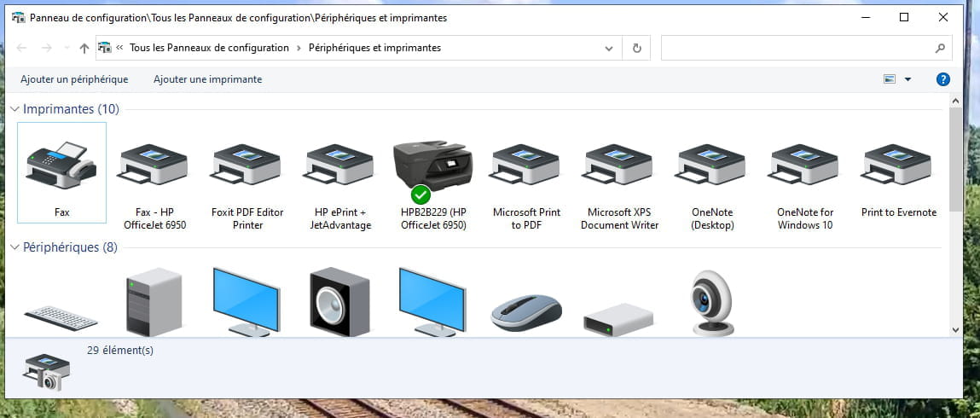The width and height of the screenshot is (980, 418).
Task: Click the control panel icon in address bar
Action: (x=104, y=48)
